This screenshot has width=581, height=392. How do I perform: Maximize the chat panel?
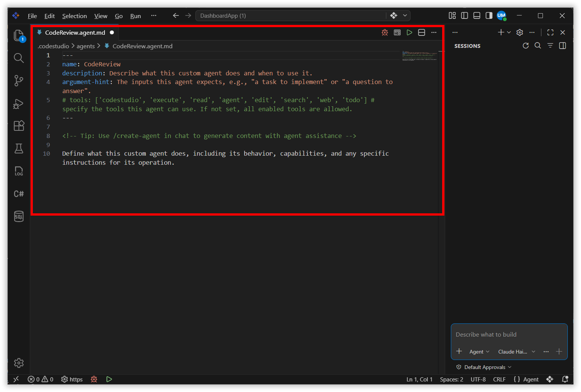[550, 32]
